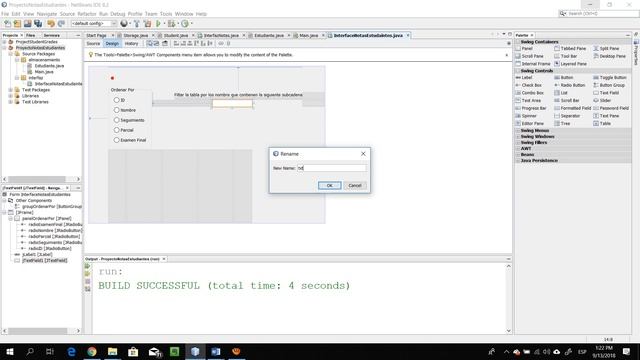The width and height of the screenshot is (640, 360).
Task: Open the File menu
Action: [5, 14]
